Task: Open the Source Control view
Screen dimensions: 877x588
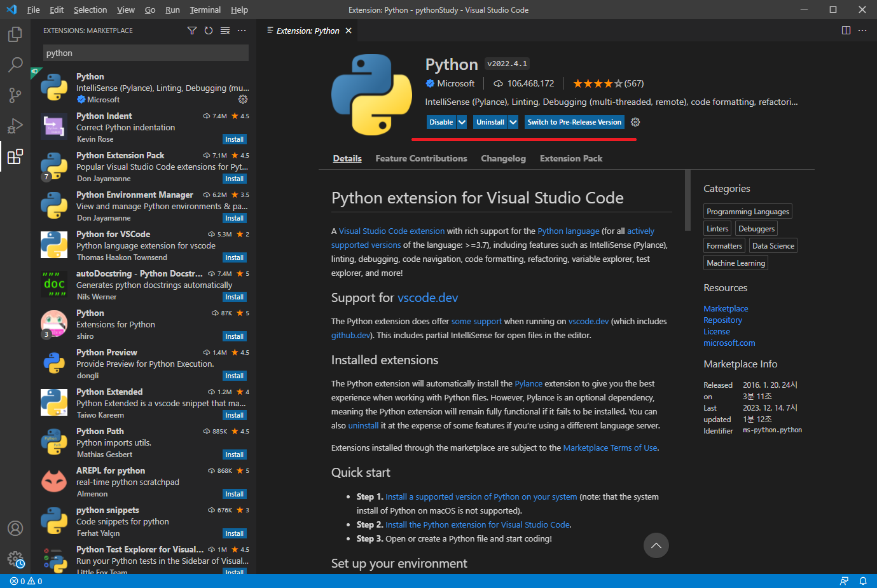Action: point(15,95)
